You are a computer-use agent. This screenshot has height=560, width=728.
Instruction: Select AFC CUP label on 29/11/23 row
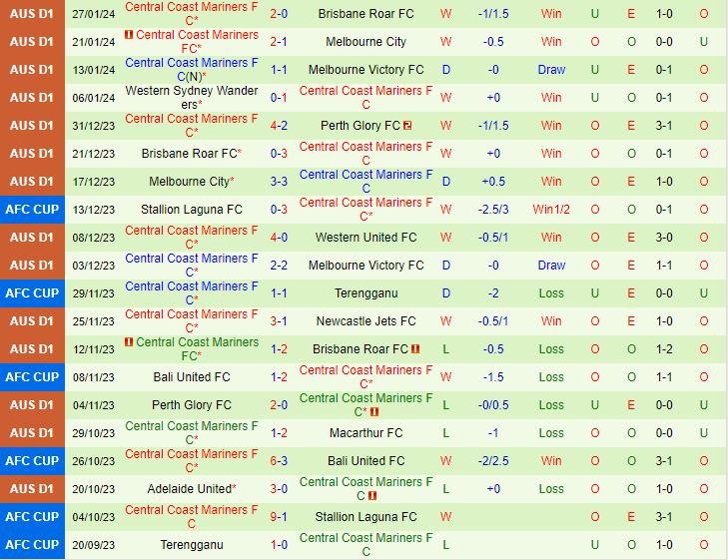[x=32, y=293]
